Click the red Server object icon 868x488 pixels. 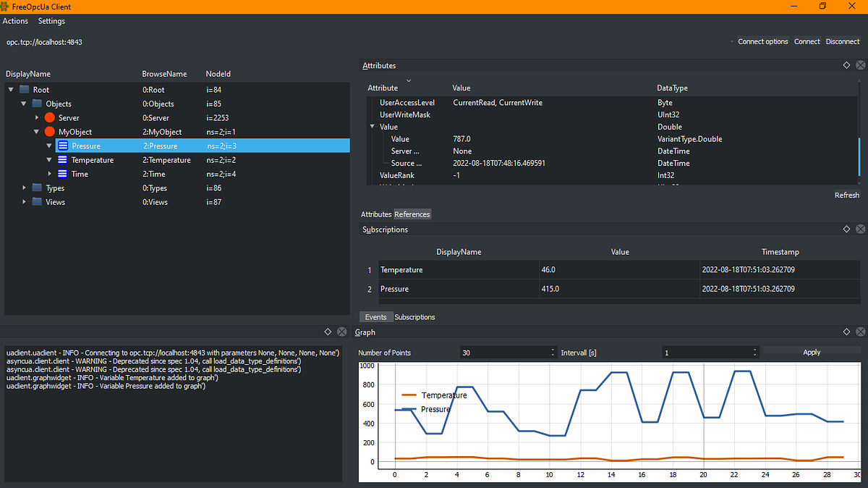pyautogui.click(x=50, y=117)
